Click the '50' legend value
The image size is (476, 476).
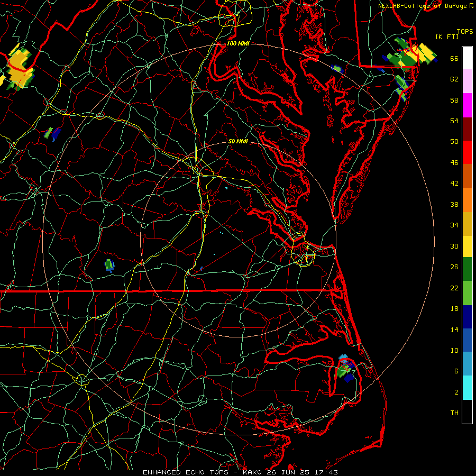(454, 141)
